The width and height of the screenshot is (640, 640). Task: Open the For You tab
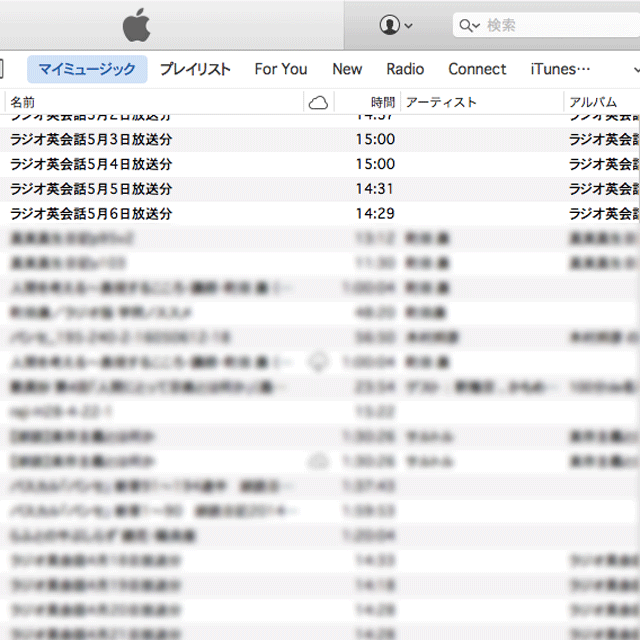click(281, 69)
